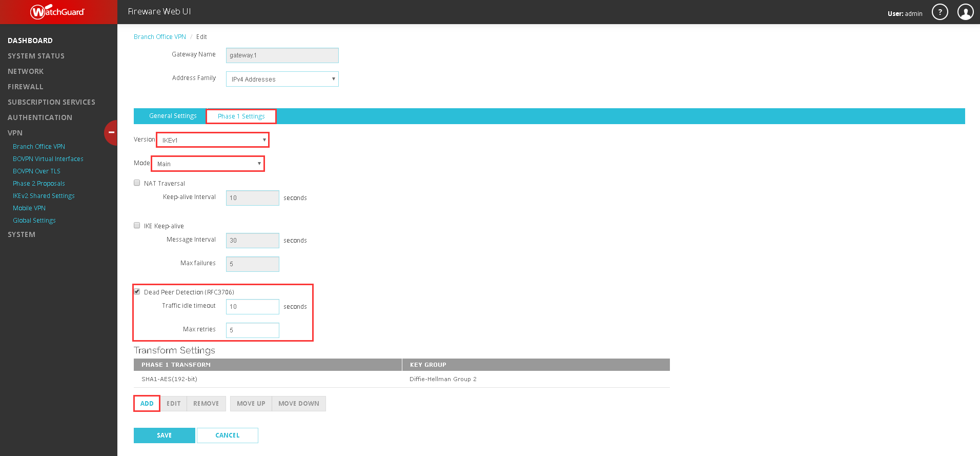Go to Mobile VPN
This screenshot has height=456, width=980.
point(29,208)
